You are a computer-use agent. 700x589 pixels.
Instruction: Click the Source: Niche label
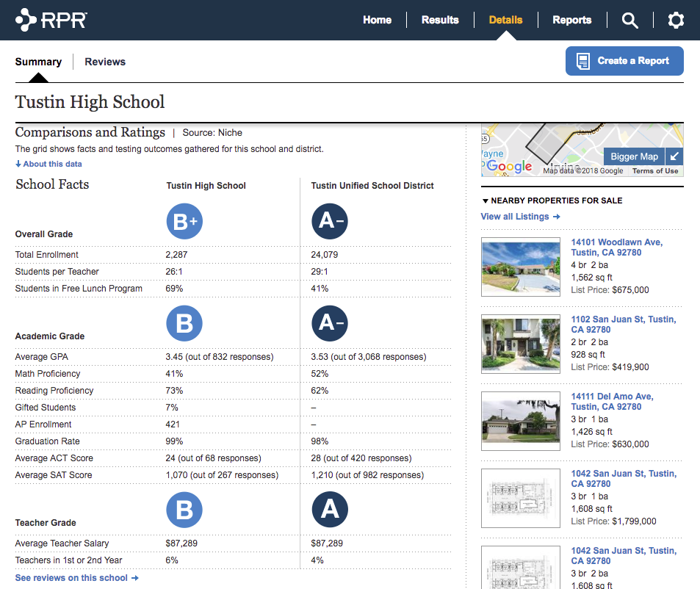pos(212,133)
